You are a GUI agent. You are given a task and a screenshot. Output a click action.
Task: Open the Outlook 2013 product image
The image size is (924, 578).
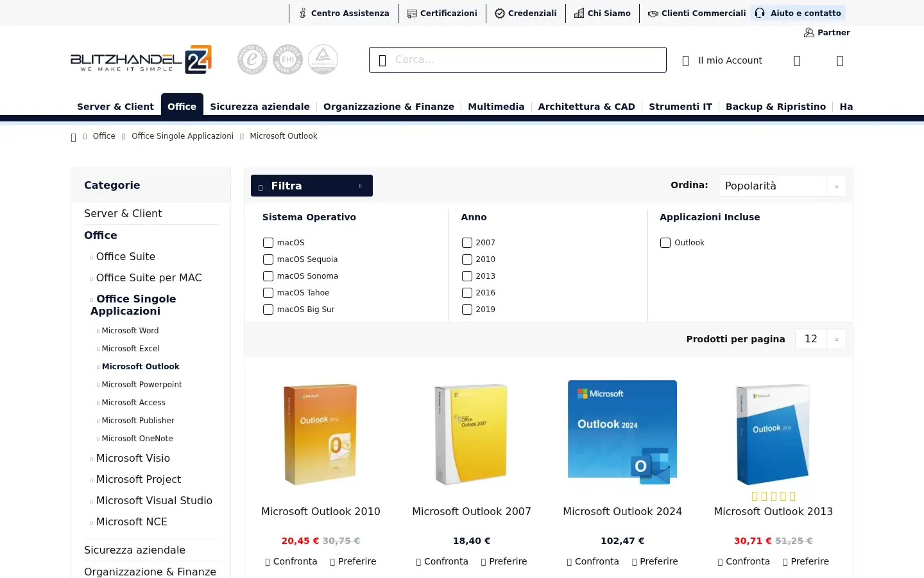coord(773,433)
